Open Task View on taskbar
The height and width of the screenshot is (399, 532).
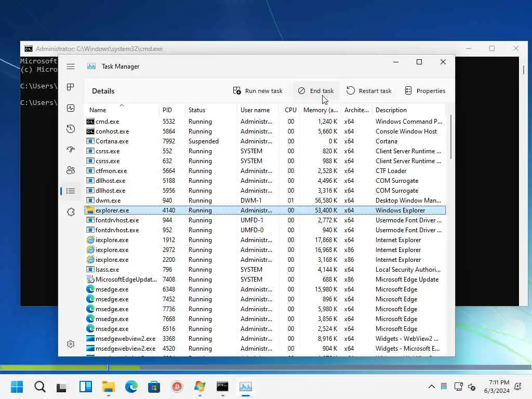[61, 387]
